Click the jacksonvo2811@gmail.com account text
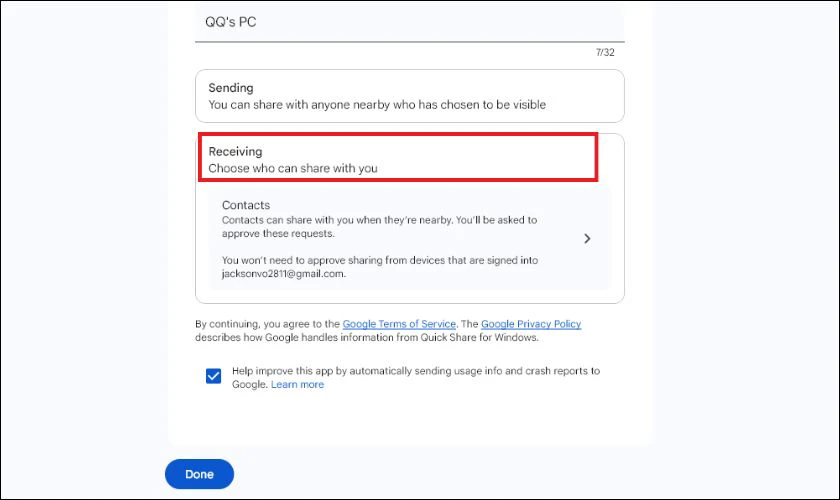840x500 pixels. (283, 274)
